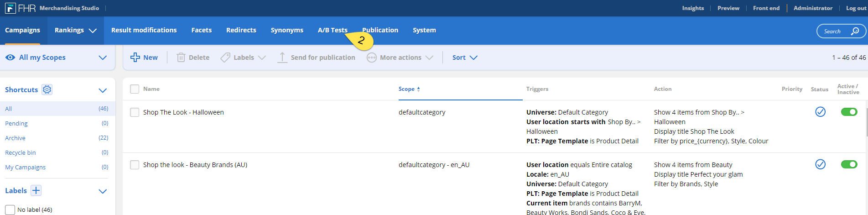
Task: Open the Preview link
Action: click(x=728, y=8)
